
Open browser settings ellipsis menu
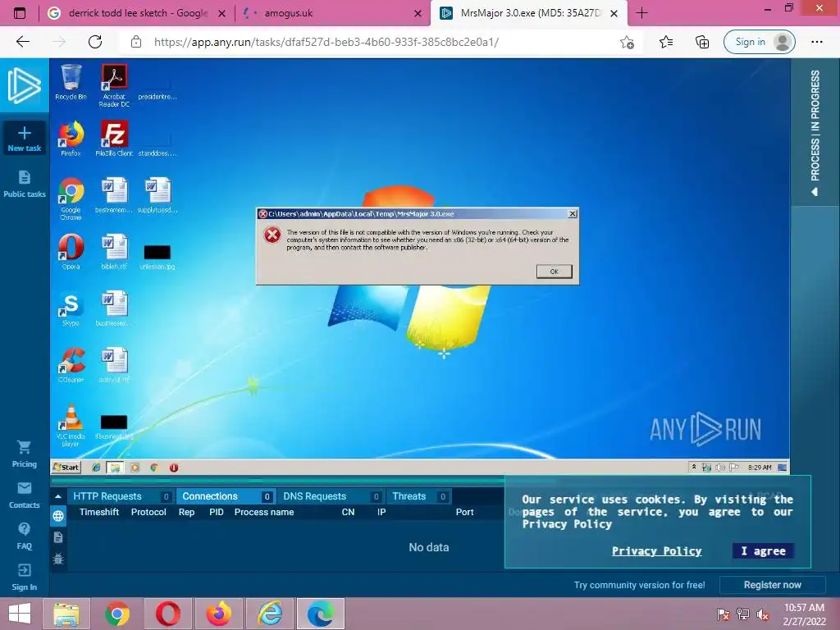point(817,42)
